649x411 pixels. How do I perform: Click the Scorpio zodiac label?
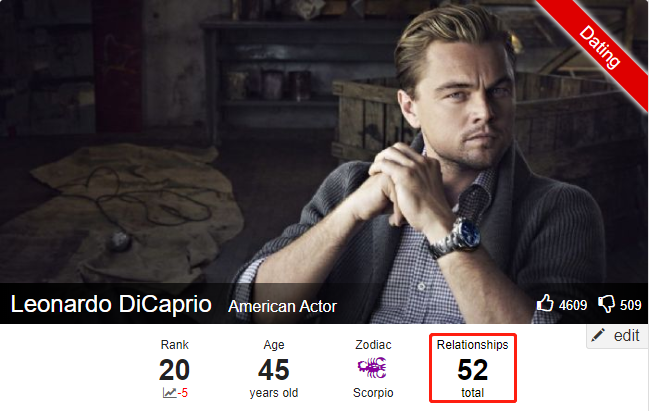click(373, 392)
